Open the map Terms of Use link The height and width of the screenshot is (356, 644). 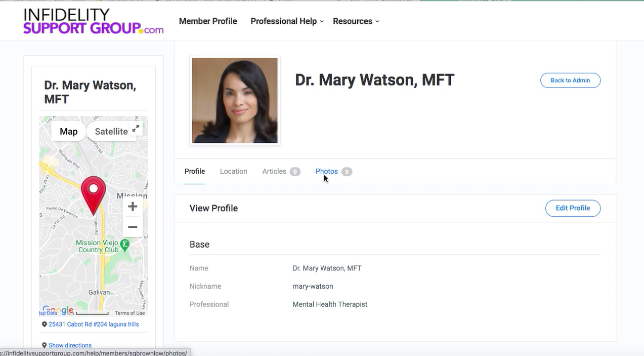coord(130,313)
